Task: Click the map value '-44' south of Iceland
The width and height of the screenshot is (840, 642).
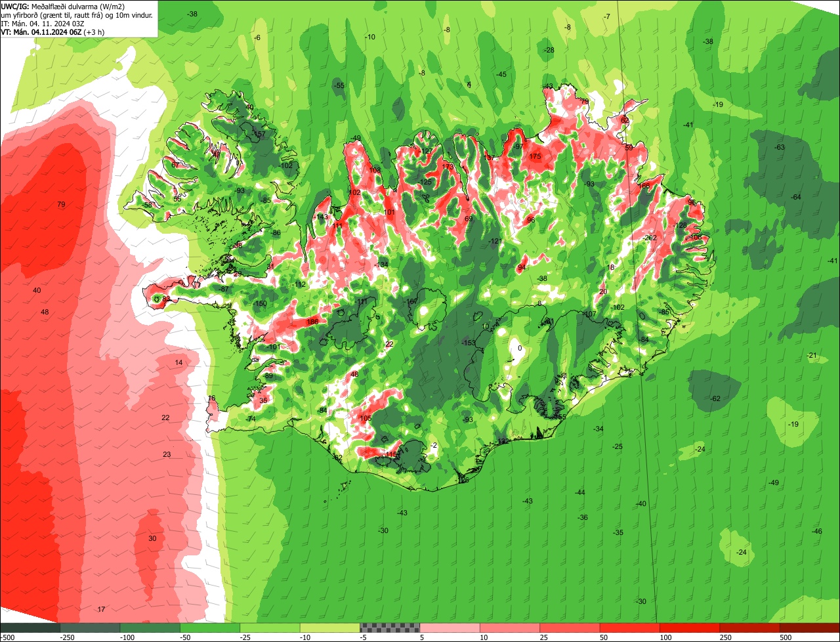Action: 579,492
